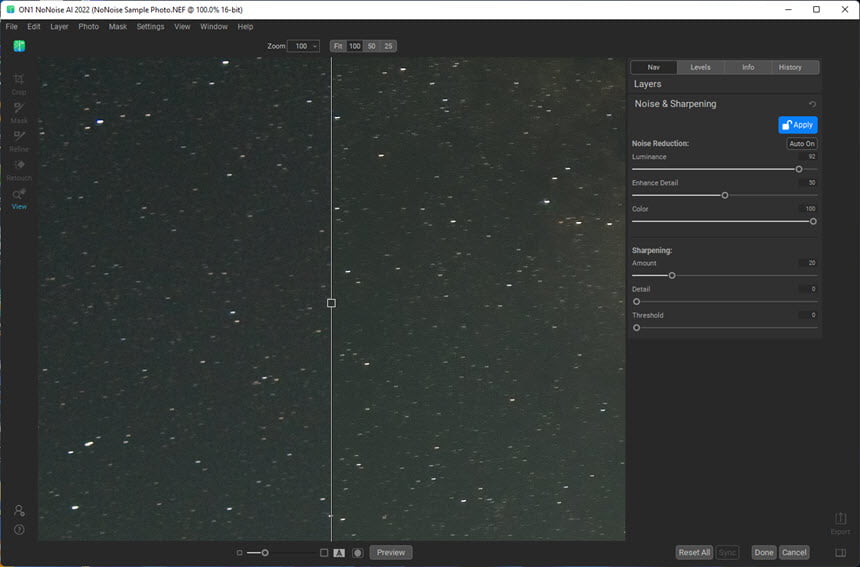This screenshot has height=567, width=860.
Task: Toggle the mask view circle button
Action: 358,553
